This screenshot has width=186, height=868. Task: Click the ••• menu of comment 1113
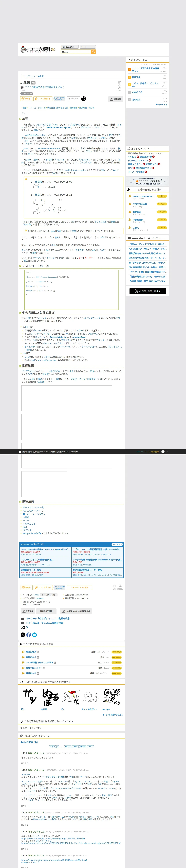tap(88, 812)
